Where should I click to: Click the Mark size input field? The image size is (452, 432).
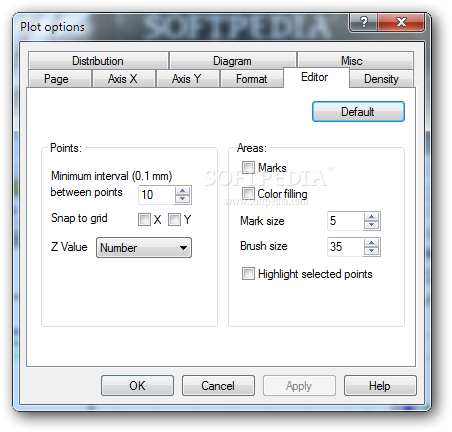345,221
